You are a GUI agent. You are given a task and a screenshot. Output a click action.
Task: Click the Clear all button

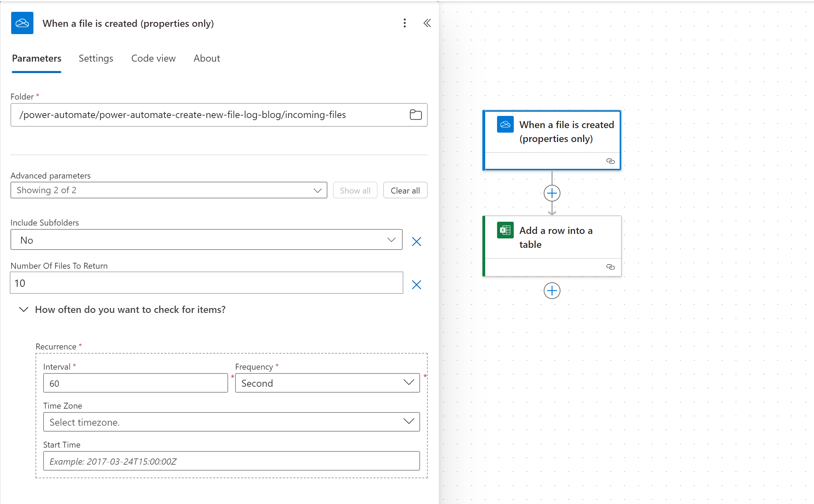[x=405, y=190]
